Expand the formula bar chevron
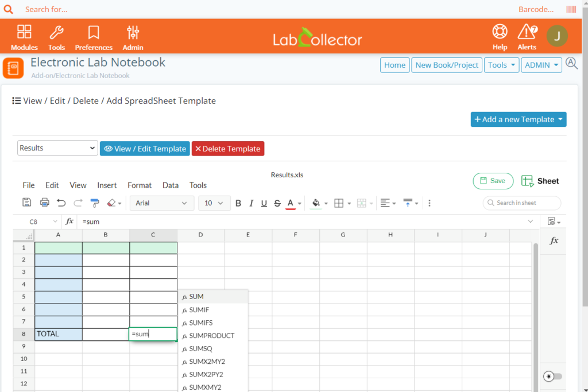 click(530, 222)
